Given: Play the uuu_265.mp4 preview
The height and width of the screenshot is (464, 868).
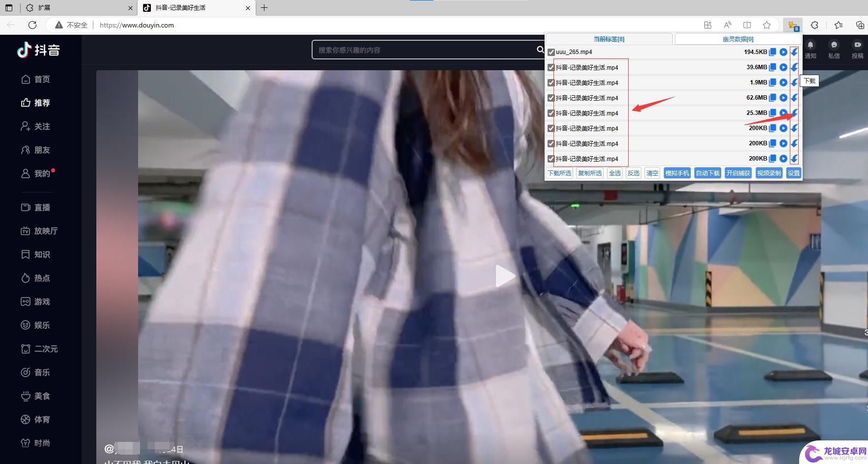Looking at the screenshot, I should coord(783,52).
